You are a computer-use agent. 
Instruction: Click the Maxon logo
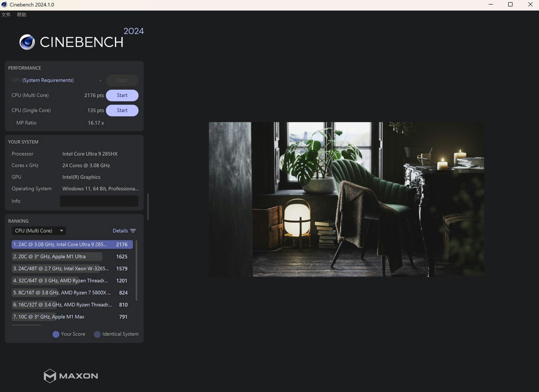coord(71,376)
